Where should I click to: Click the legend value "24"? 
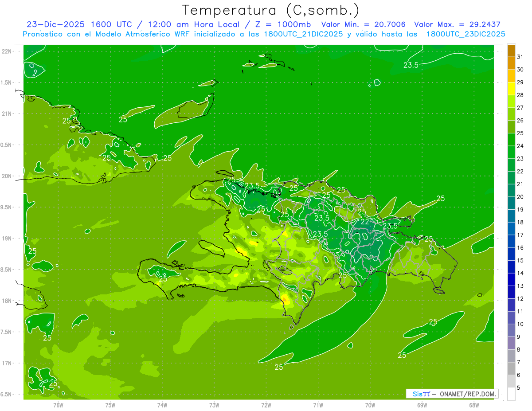pyautogui.click(x=520, y=146)
